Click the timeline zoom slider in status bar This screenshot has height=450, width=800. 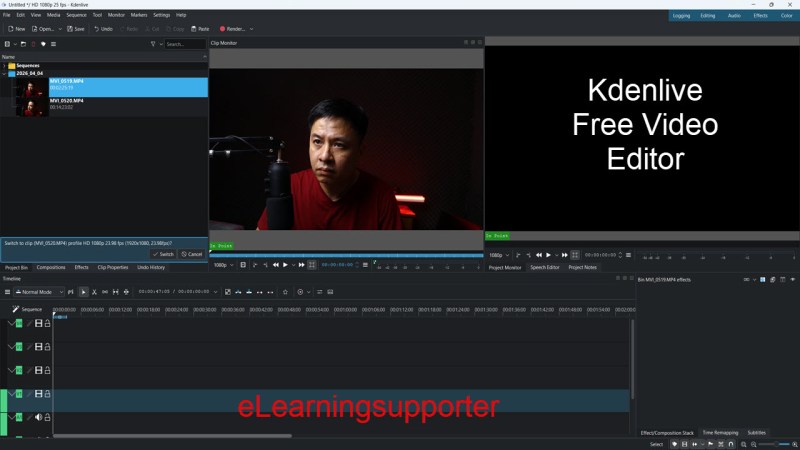pos(774,444)
